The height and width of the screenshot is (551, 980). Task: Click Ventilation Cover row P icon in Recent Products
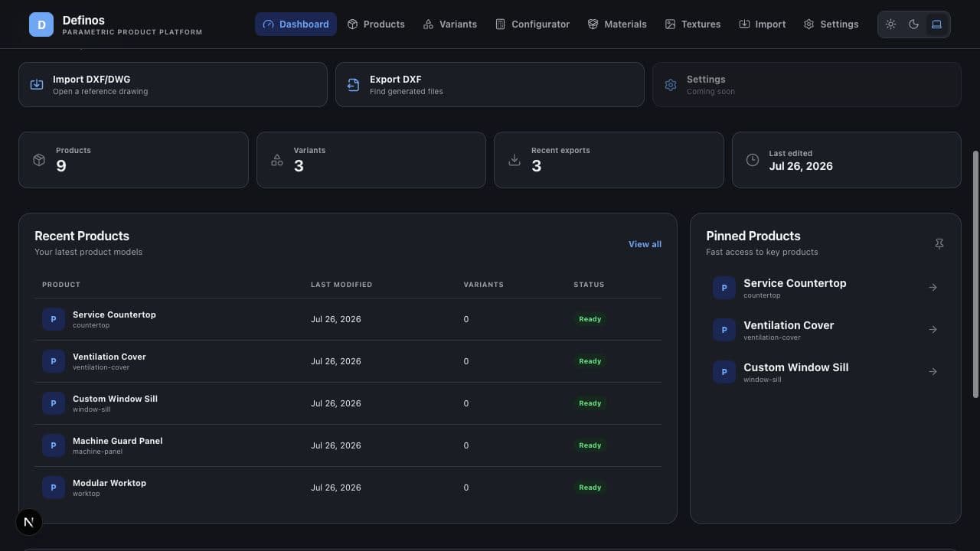pyautogui.click(x=54, y=361)
